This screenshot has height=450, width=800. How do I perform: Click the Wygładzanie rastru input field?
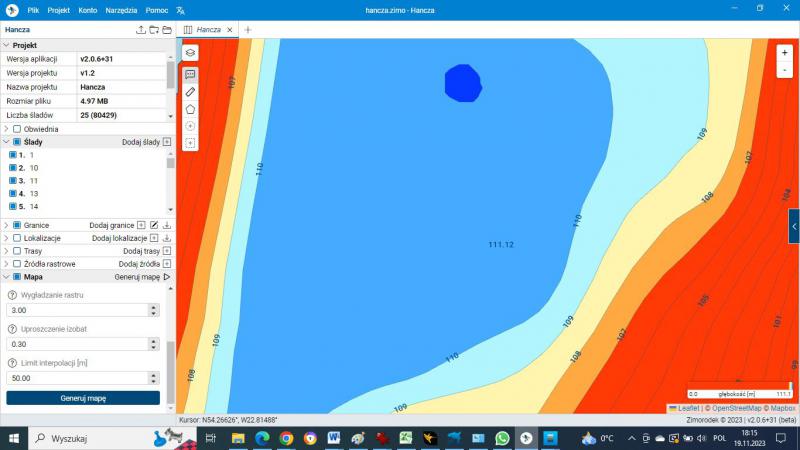[x=75, y=311]
